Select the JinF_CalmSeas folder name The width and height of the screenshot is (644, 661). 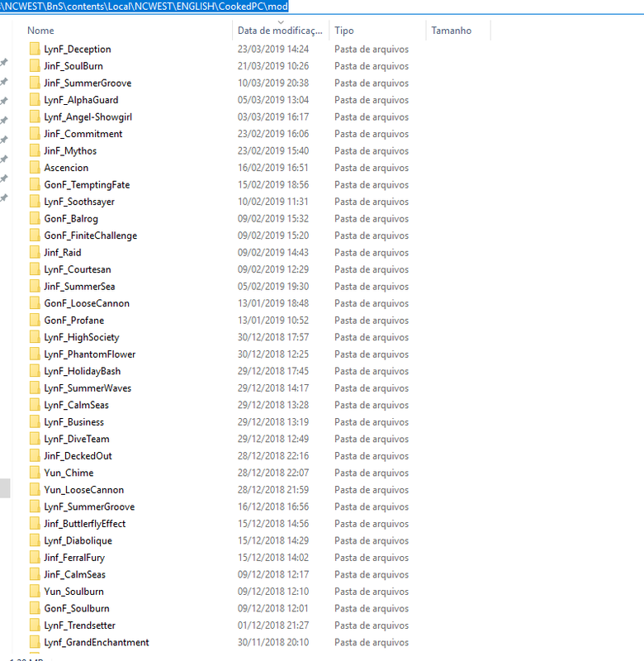(74, 574)
